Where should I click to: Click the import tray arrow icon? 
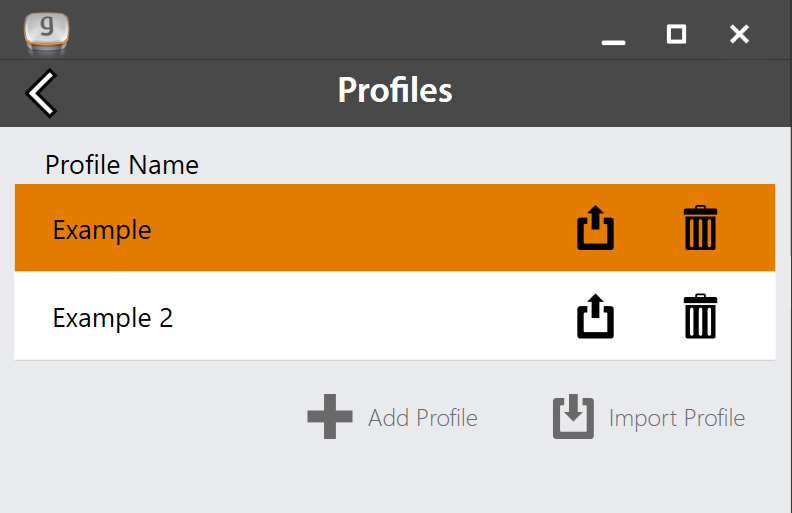[x=573, y=417]
